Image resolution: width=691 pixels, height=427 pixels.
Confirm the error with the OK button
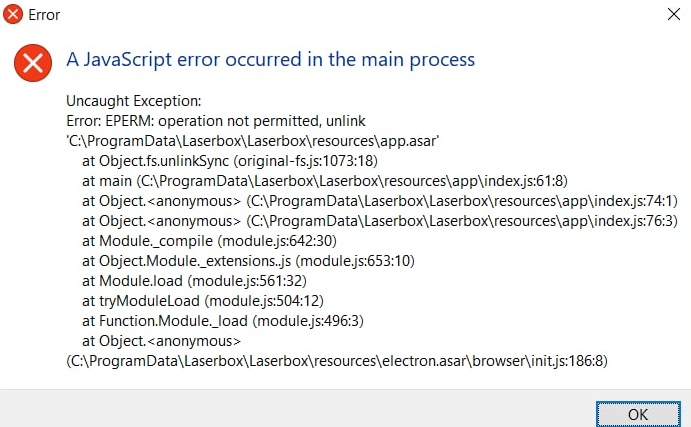638,414
